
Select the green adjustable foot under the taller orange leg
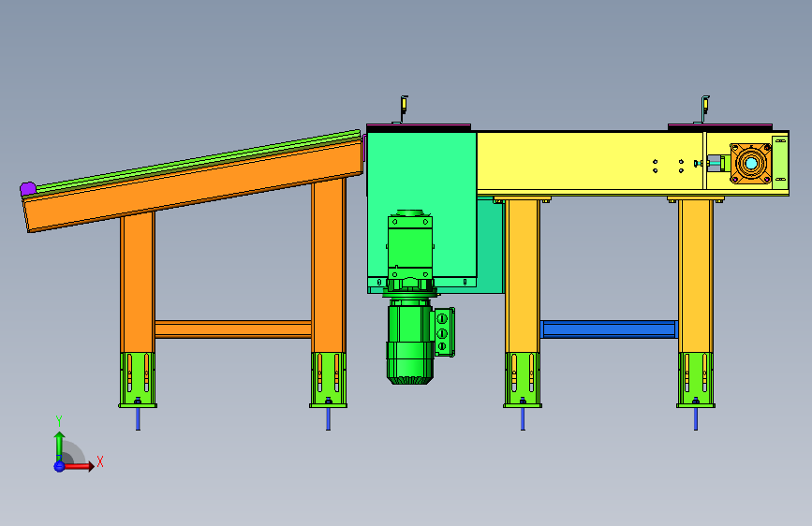(x=329, y=380)
